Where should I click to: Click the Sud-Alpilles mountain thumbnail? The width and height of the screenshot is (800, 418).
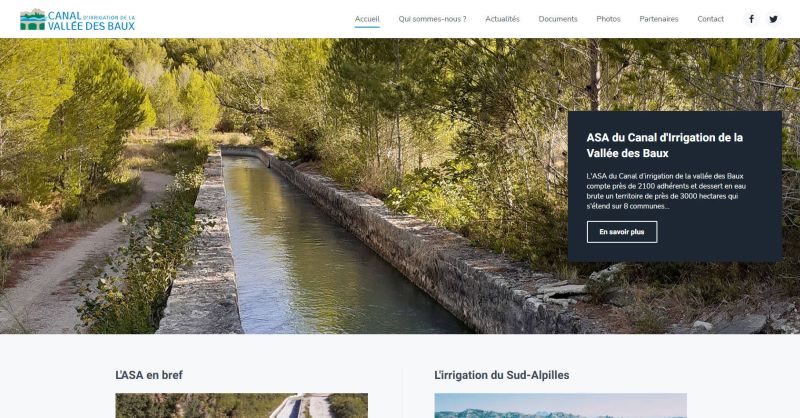coord(560,405)
